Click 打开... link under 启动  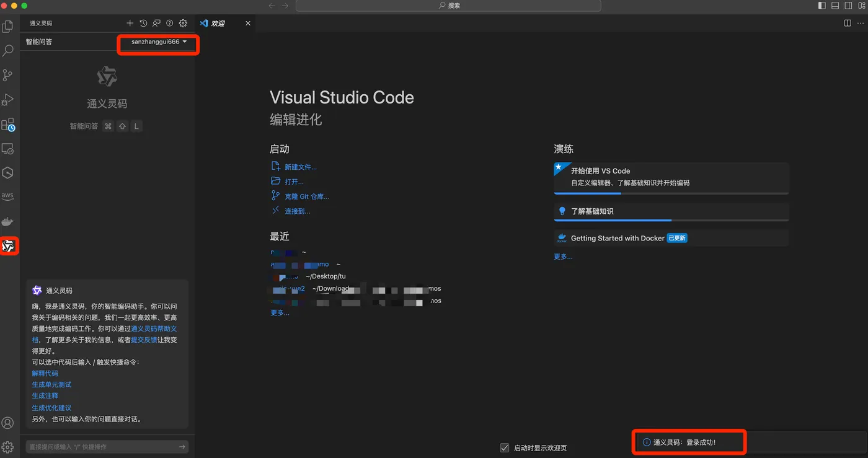294,182
